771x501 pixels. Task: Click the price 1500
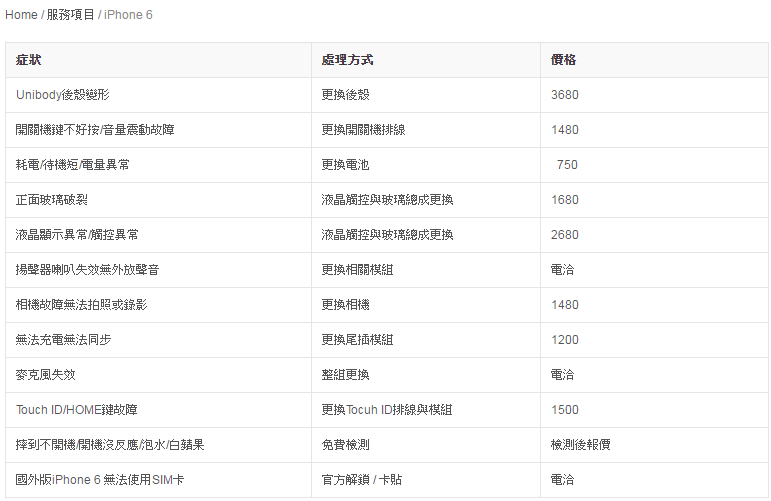(x=564, y=410)
